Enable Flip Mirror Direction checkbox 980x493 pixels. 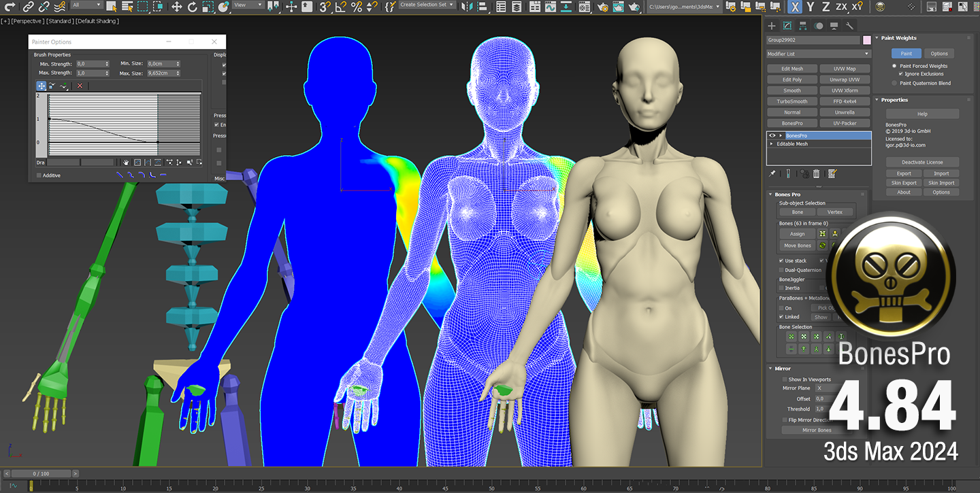tap(785, 420)
